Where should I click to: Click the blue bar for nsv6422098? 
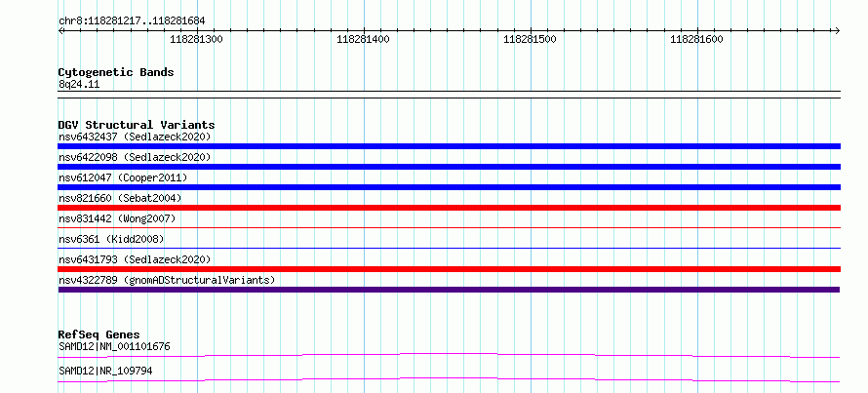click(449, 167)
